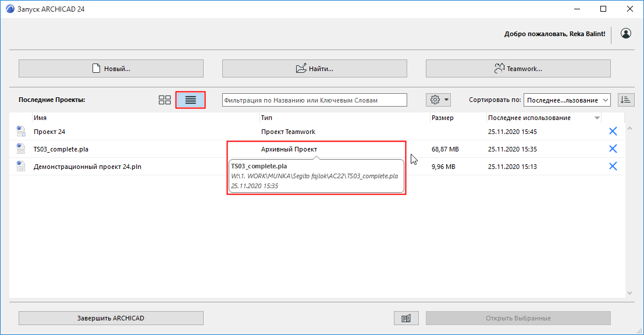Select the TS03_complete.pla file name

coord(61,149)
